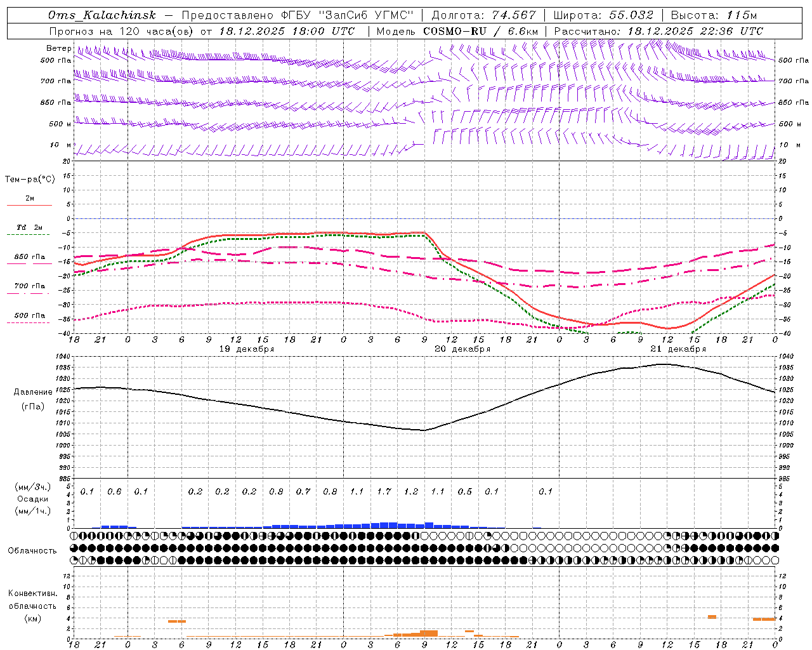This screenshot has height=650, width=812.
Task: Click the 0.6 precipitation value
Action: coord(114,491)
